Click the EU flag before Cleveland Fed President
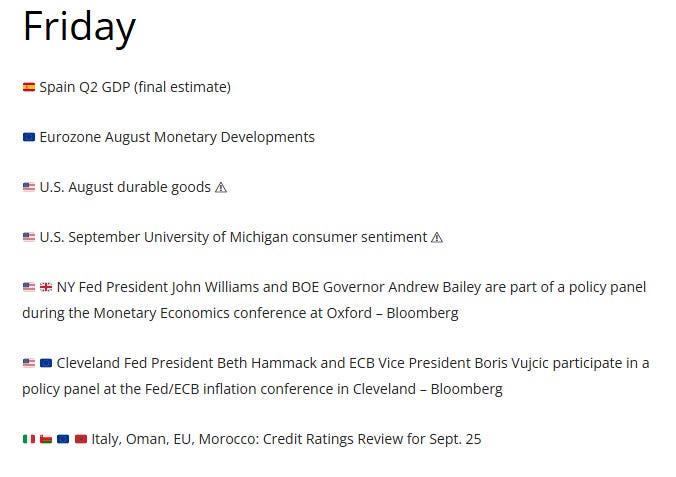 pyautogui.click(x=46, y=363)
